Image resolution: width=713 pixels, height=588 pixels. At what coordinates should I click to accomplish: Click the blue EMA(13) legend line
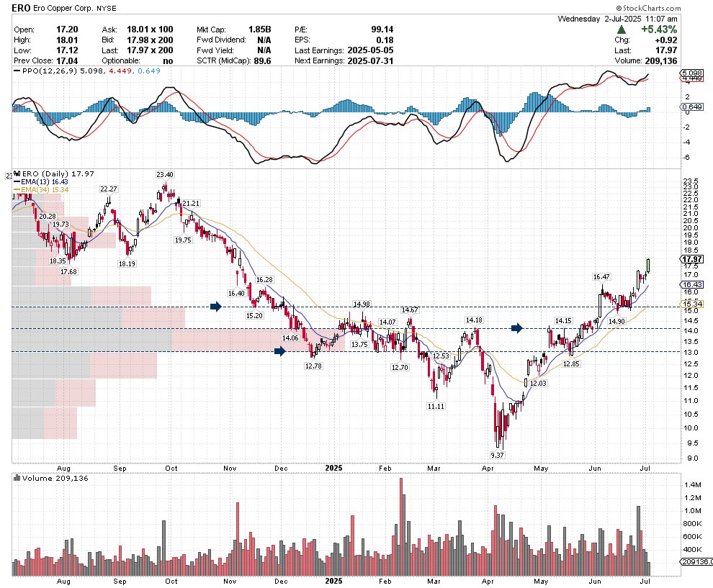17,182
